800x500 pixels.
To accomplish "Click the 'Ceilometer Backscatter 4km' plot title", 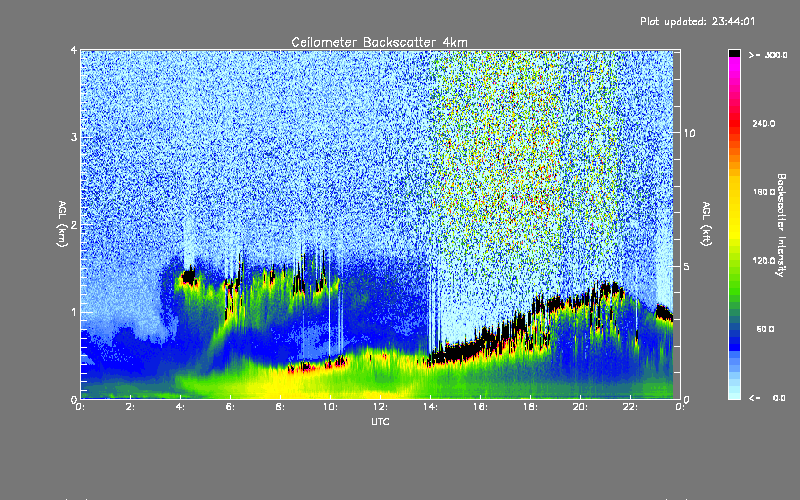I will [x=379, y=42].
